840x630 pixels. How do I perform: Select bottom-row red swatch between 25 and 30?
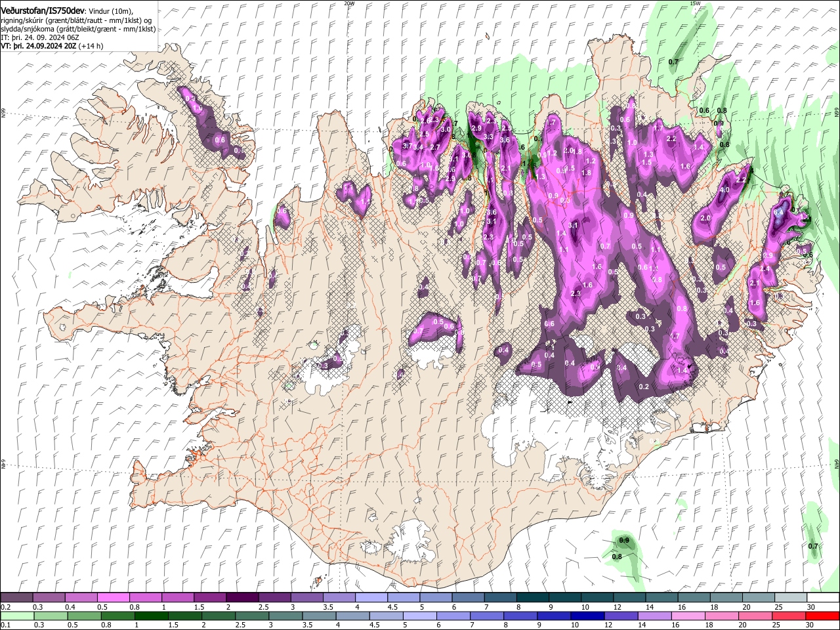[787, 616]
